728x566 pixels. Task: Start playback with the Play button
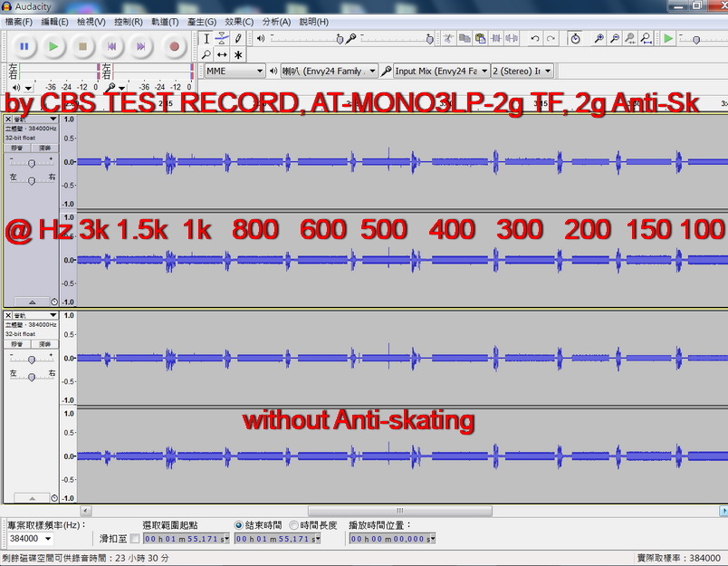[53, 46]
